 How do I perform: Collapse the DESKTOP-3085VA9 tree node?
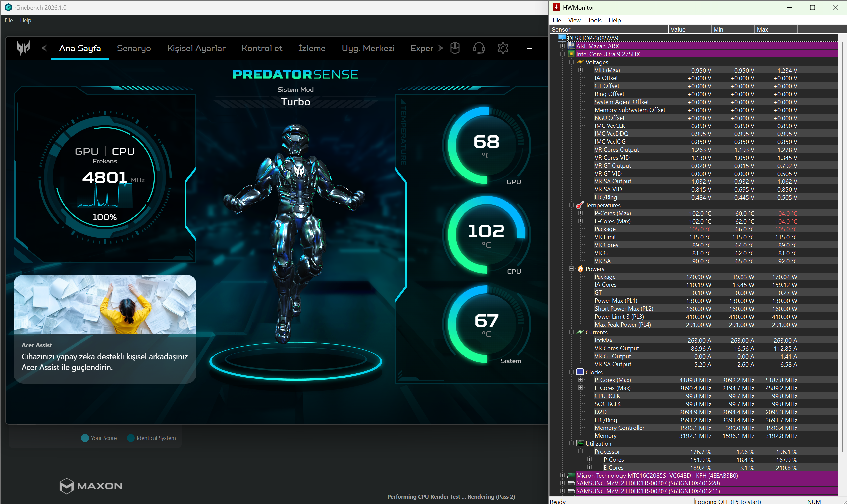click(554, 38)
